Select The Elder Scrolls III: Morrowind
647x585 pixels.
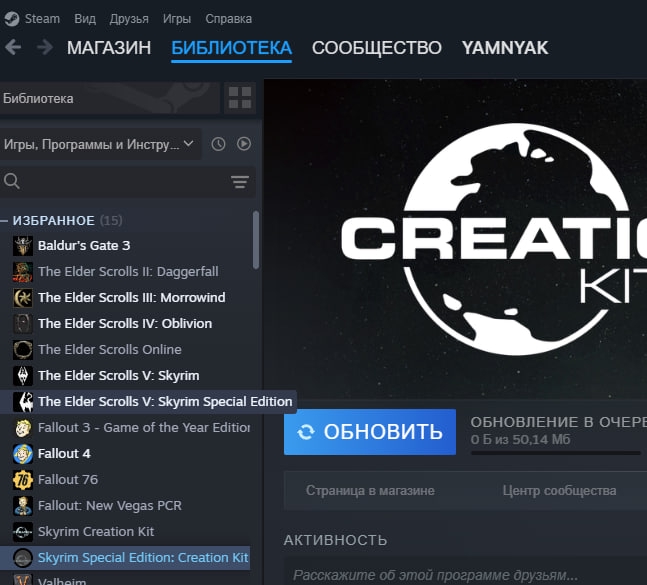tap(132, 298)
